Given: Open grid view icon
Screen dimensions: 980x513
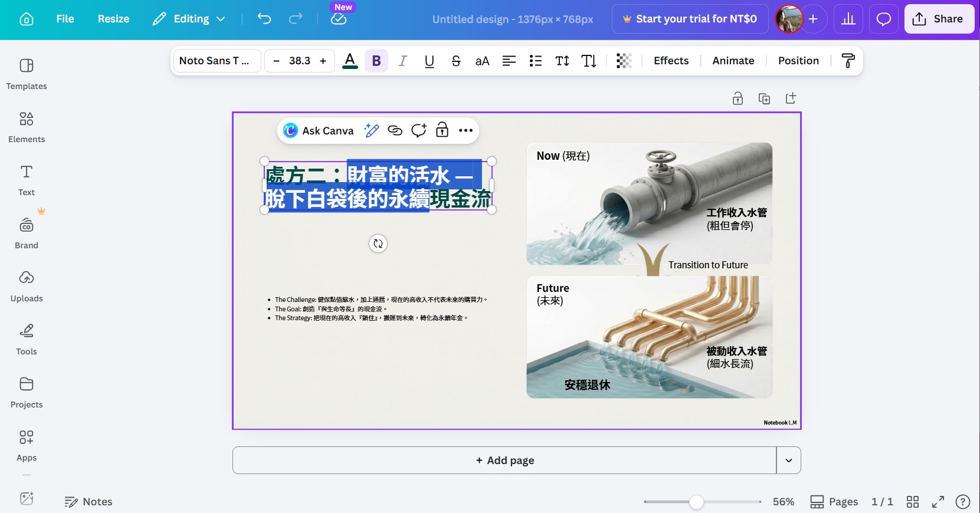Looking at the screenshot, I should pyautogui.click(x=913, y=502).
